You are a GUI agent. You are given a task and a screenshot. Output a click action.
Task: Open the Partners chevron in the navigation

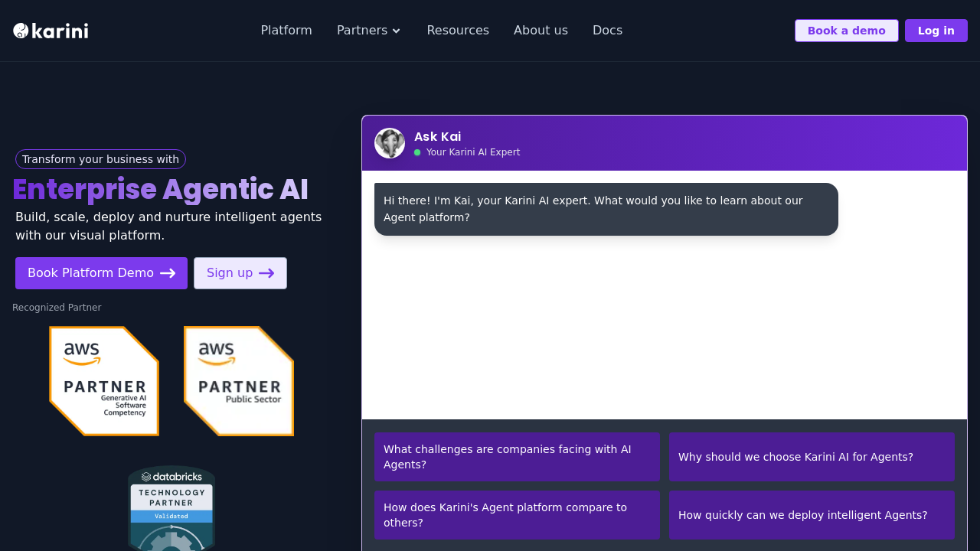397,31
